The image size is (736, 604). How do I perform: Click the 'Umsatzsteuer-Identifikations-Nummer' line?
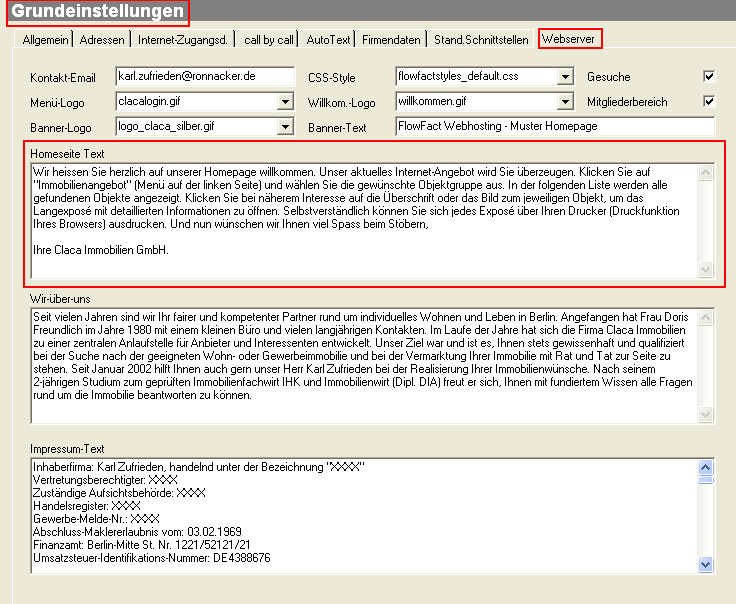tap(152, 558)
